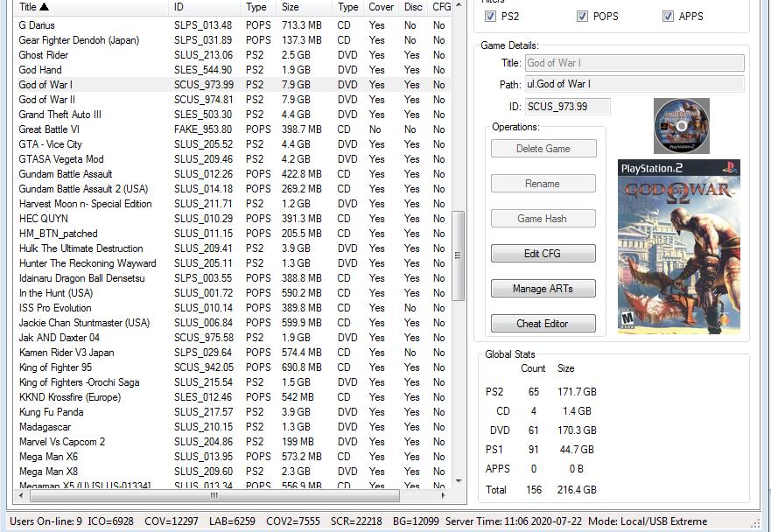Click Server Time in the status bar
Image resolution: width=771 pixels, height=532 pixels.
click(x=514, y=521)
